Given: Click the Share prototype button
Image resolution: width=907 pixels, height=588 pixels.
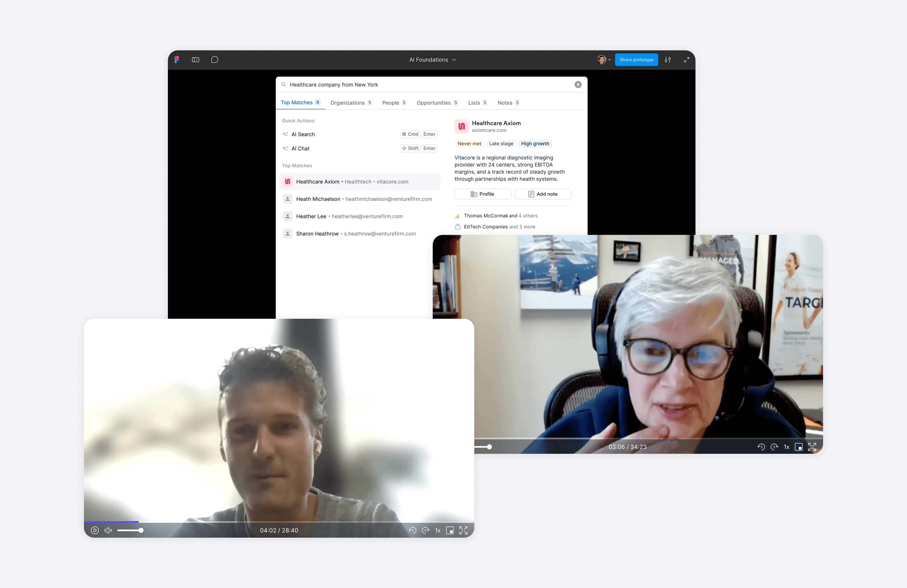Looking at the screenshot, I should coord(636,60).
